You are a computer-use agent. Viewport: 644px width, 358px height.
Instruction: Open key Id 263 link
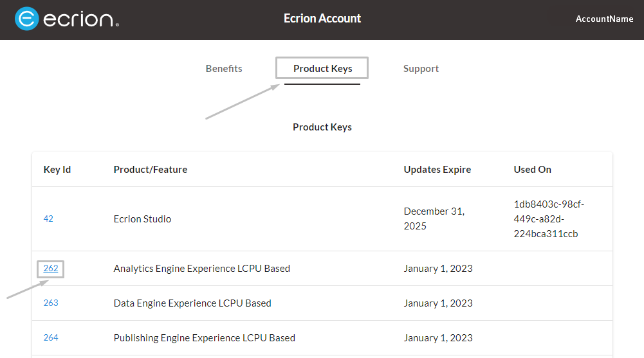click(x=51, y=303)
